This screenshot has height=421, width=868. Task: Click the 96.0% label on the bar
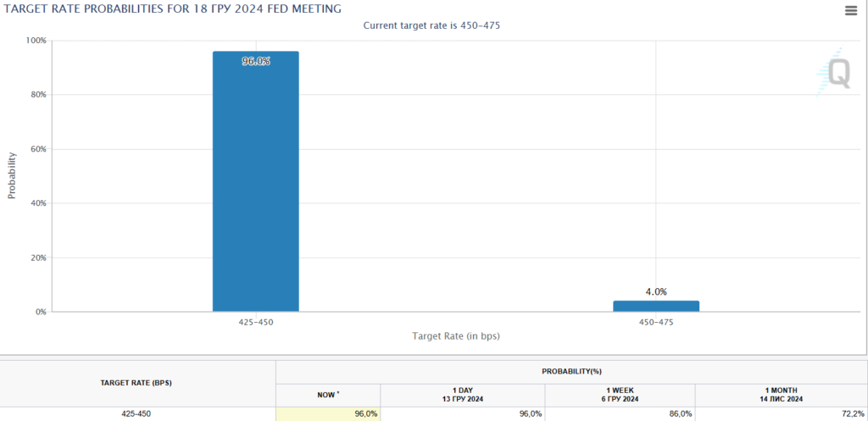point(255,61)
